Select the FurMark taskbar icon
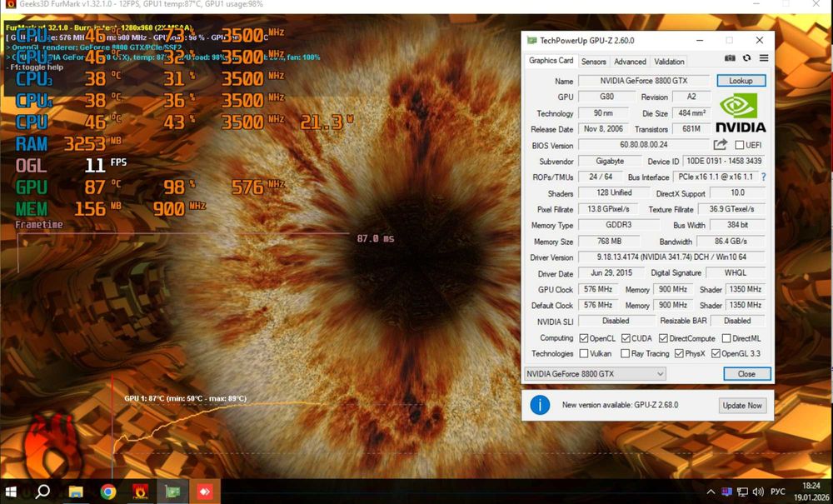 140,492
